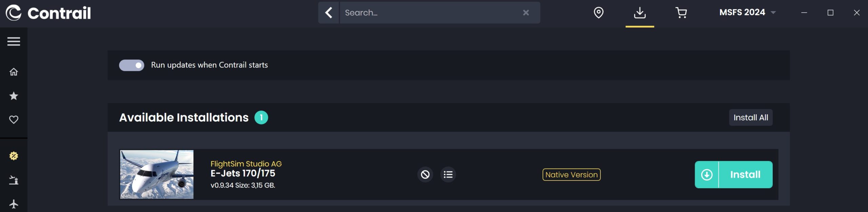Switch to the downloads tab
This screenshot has height=212, width=868.
click(639, 13)
